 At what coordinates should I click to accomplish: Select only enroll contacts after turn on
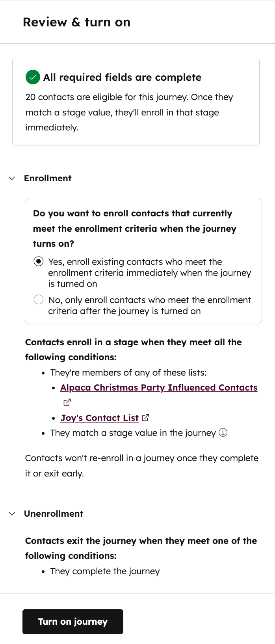pos(38,299)
